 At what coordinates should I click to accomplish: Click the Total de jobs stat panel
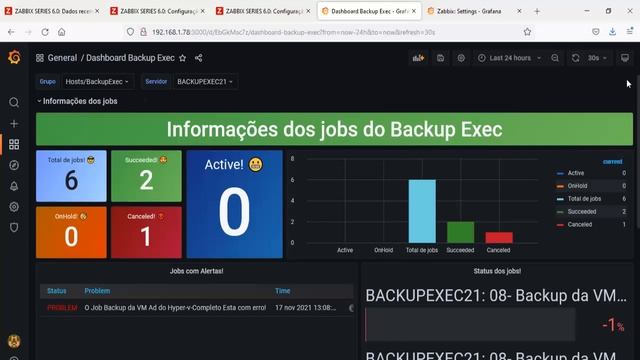[71, 176]
